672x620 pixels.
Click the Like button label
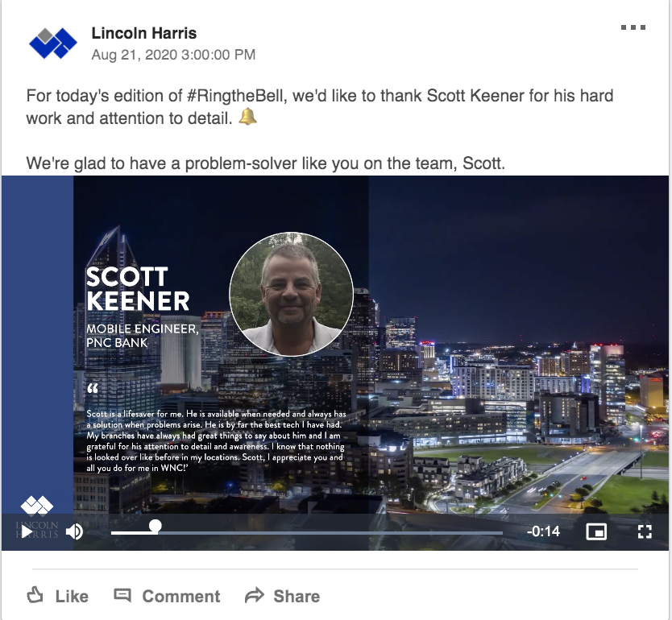click(x=72, y=597)
